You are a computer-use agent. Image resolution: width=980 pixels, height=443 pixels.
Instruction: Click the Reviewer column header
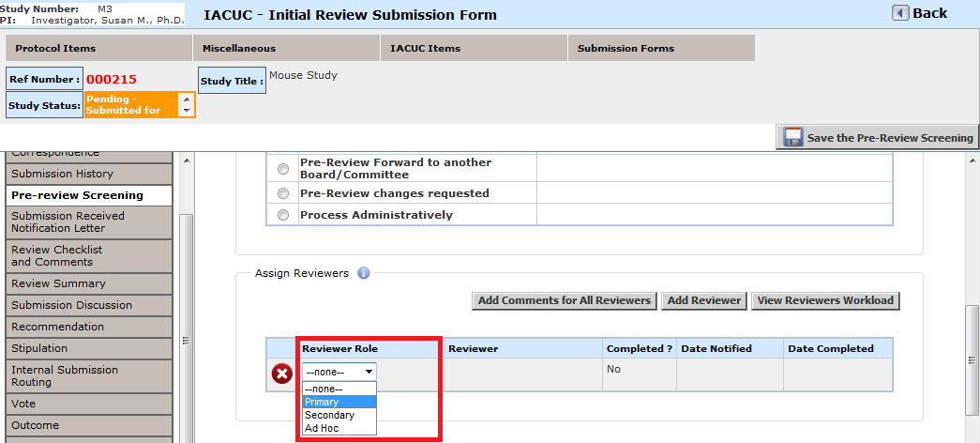click(x=523, y=348)
